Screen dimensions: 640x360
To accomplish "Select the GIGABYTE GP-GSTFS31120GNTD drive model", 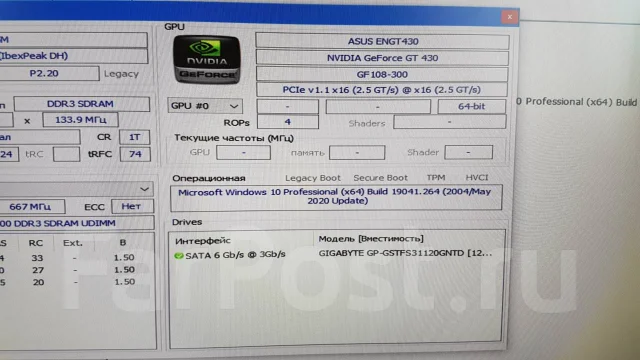I will pos(405,253).
